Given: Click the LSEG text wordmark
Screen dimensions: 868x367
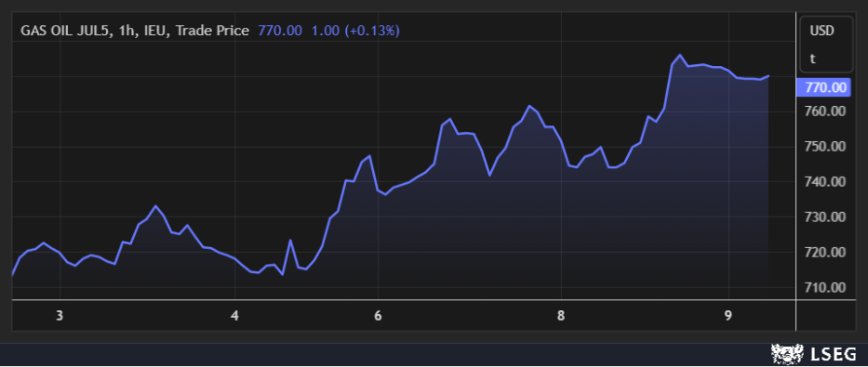Looking at the screenshot, I should (x=835, y=354).
